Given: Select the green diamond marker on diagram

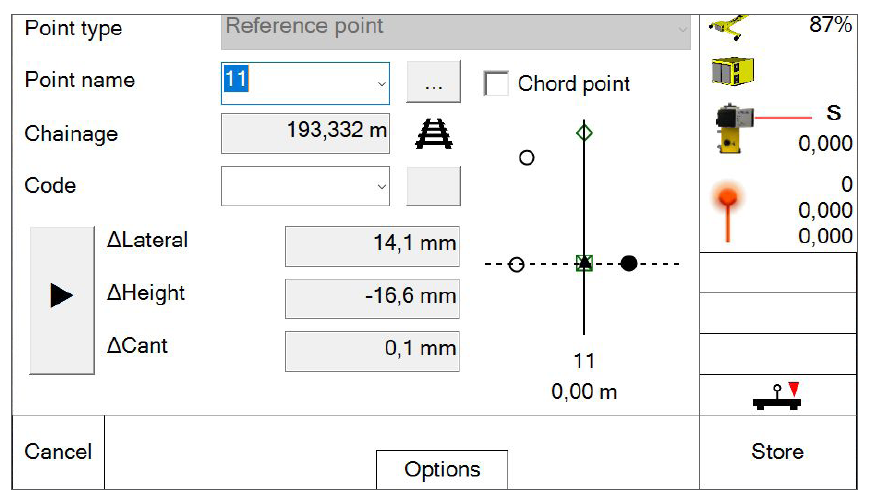Looking at the screenshot, I should 584,133.
